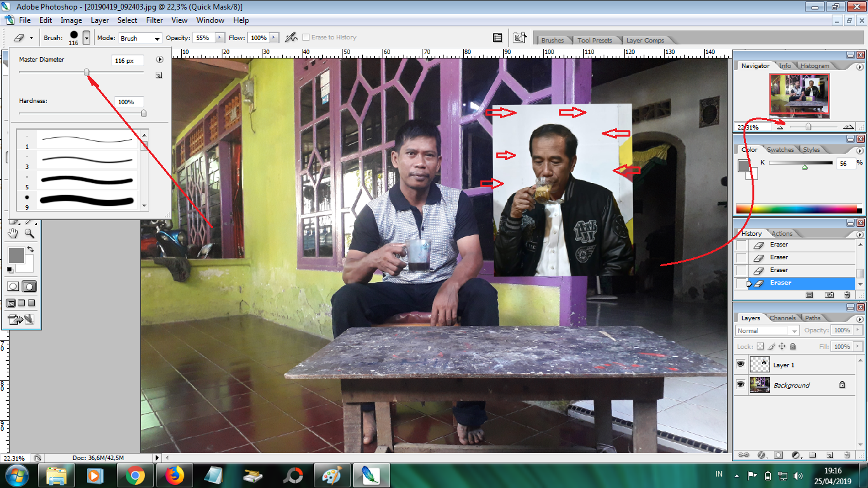The height and width of the screenshot is (488, 868).
Task: Toggle lock transparent pixels
Action: [x=760, y=346]
